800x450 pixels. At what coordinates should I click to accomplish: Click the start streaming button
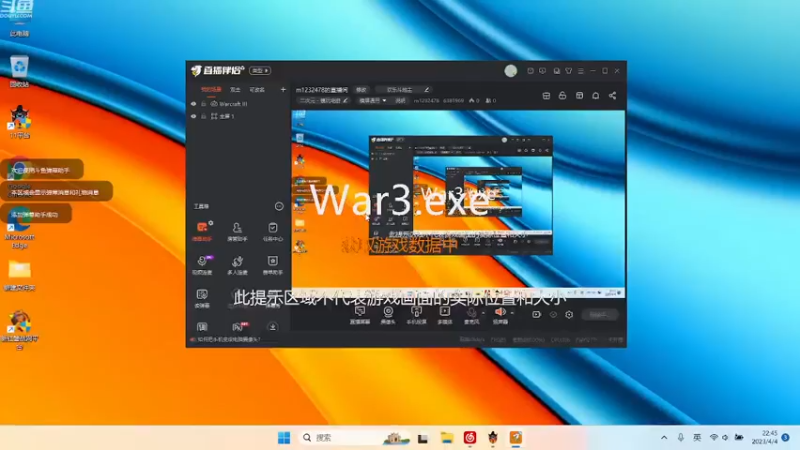tap(599, 315)
